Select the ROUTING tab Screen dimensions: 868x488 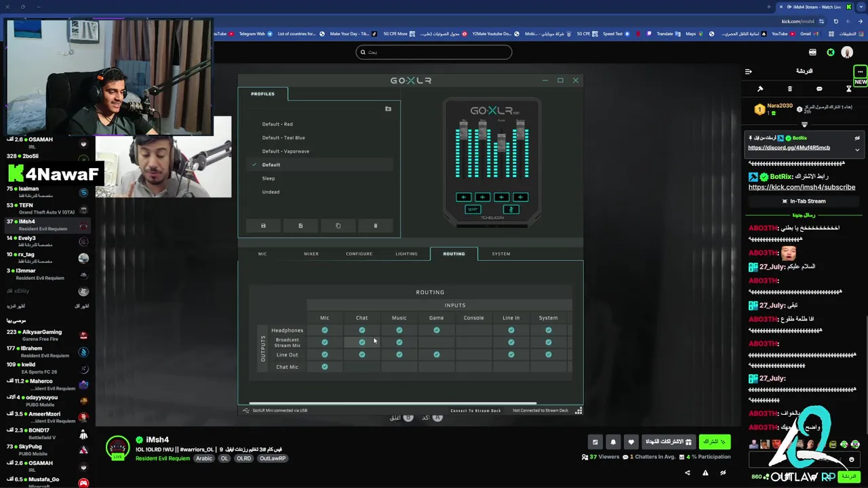[x=454, y=253]
